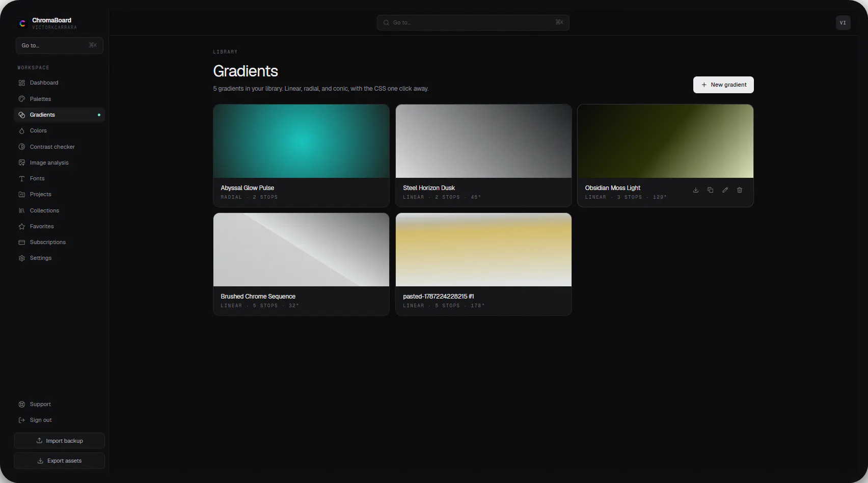Image resolution: width=868 pixels, height=483 pixels.
Task: Click the Sign out icon
Action: tap(22, 420)
